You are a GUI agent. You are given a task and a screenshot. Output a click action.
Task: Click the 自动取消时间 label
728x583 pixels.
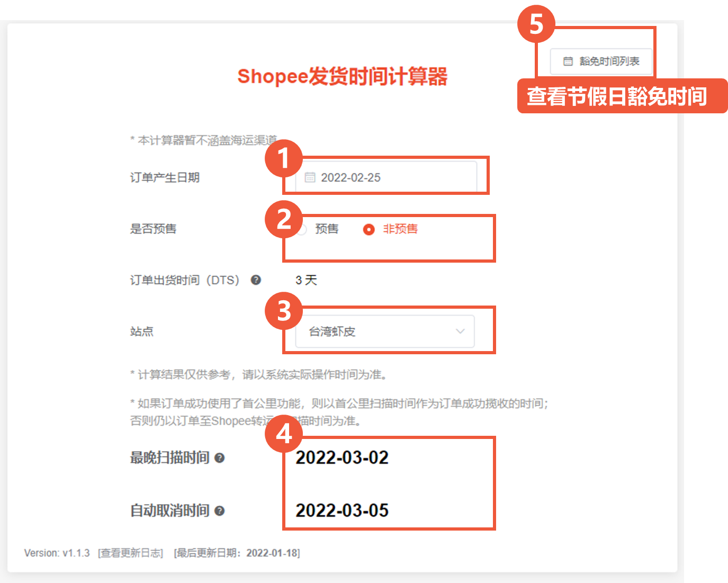170,510
